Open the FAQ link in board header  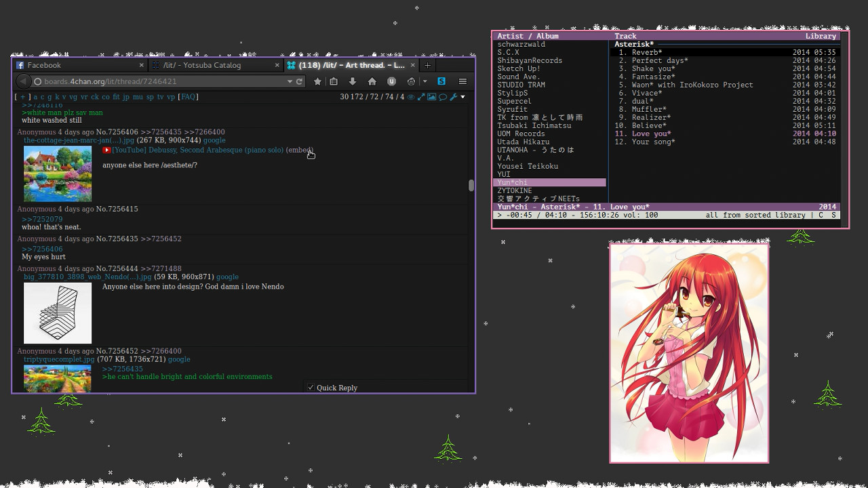point(188,97)
